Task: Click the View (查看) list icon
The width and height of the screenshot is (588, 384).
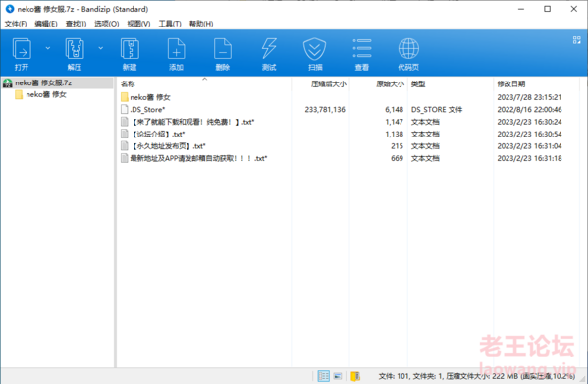Action: click(362, 49)
